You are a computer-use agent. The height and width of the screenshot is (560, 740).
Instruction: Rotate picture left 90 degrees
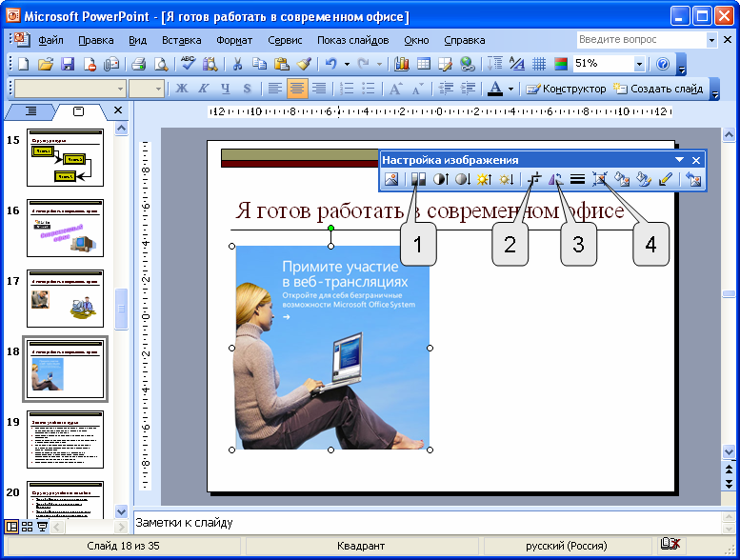556,179
